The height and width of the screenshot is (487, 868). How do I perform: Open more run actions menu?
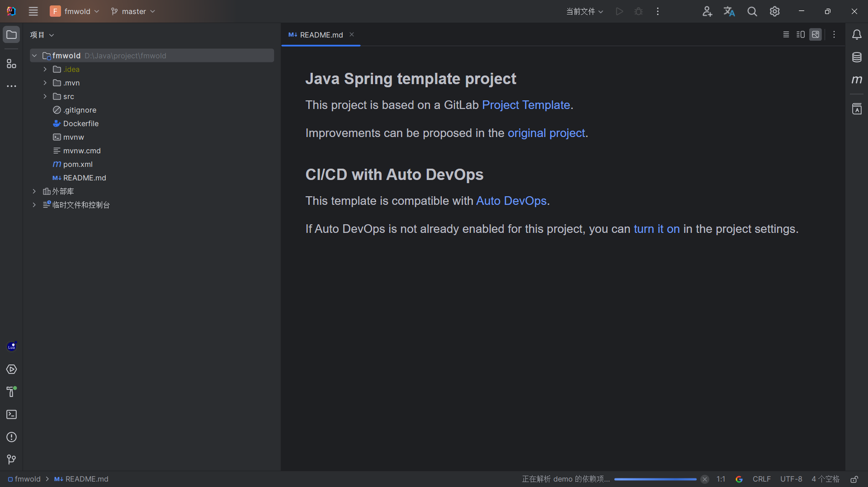click(x=658, y=11)
